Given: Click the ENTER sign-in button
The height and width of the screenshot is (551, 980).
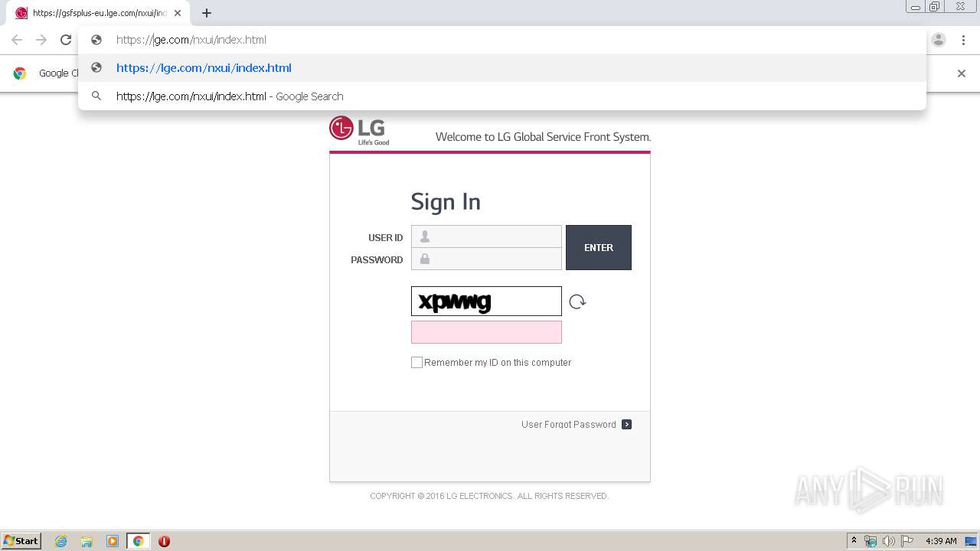Looking at the screenshot, I should (599, 247).
